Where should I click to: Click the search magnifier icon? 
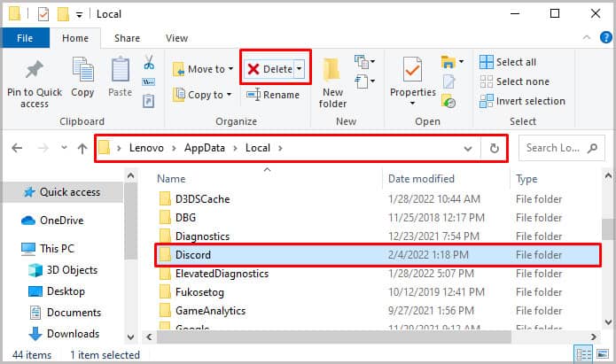click(x=592, y=148)
